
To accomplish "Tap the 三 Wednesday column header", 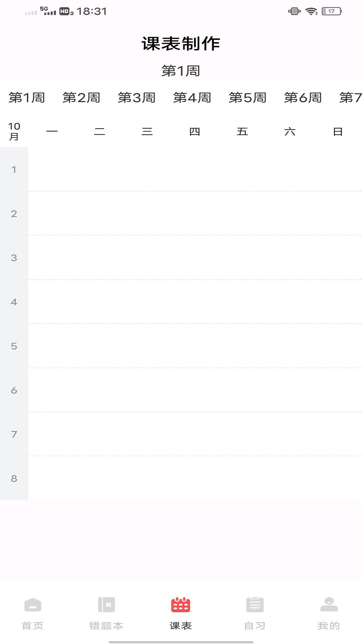I will pyautogui.click(x=147, y=131).
